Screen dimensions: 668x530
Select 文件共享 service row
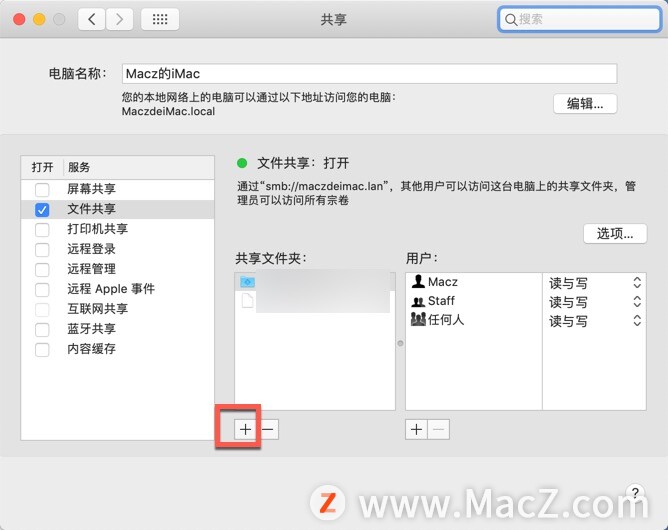point(118,209)
